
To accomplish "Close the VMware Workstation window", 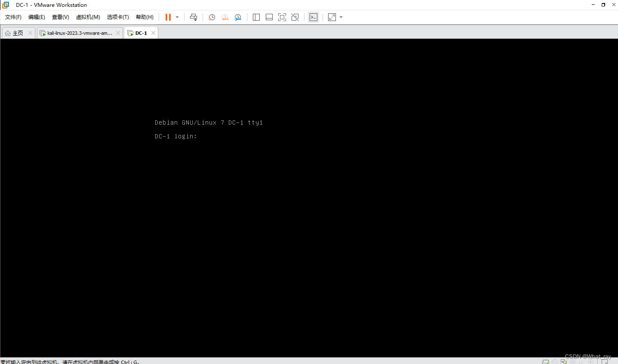I will tap(614, 5).
